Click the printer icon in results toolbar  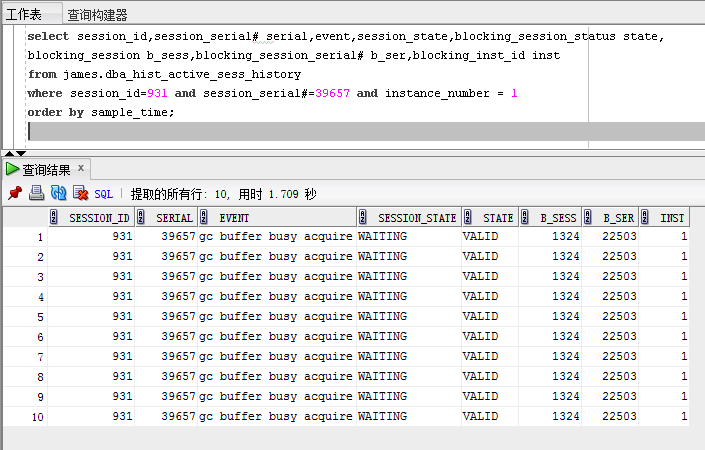pyautogui.click(x=36, y=193)
